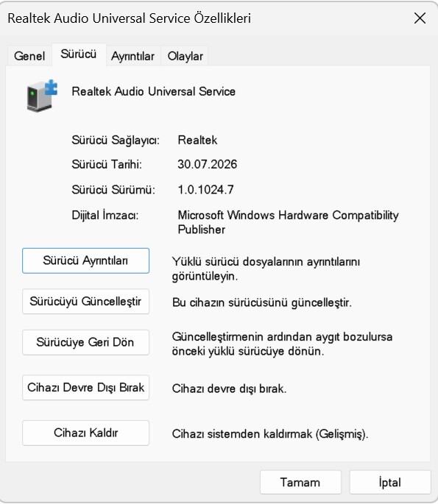
Task: Open Sürücü Ayrıntıları
Action: tap(85, 260)
